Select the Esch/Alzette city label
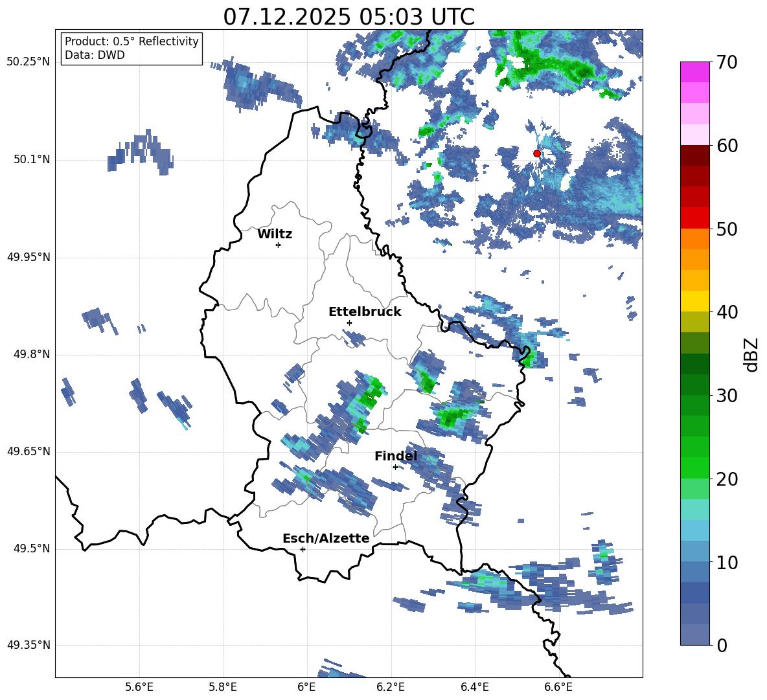 [x=326, y=538]
